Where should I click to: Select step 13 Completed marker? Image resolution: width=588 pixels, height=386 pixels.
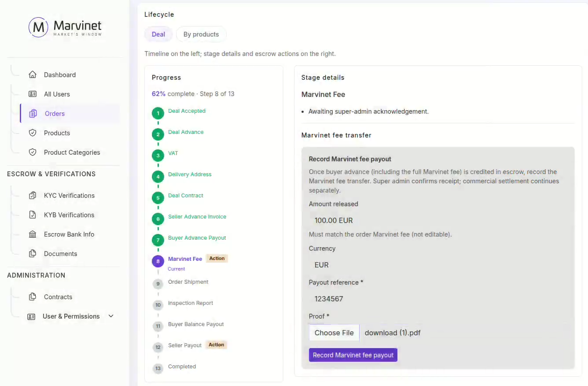[x=158, y=368]
